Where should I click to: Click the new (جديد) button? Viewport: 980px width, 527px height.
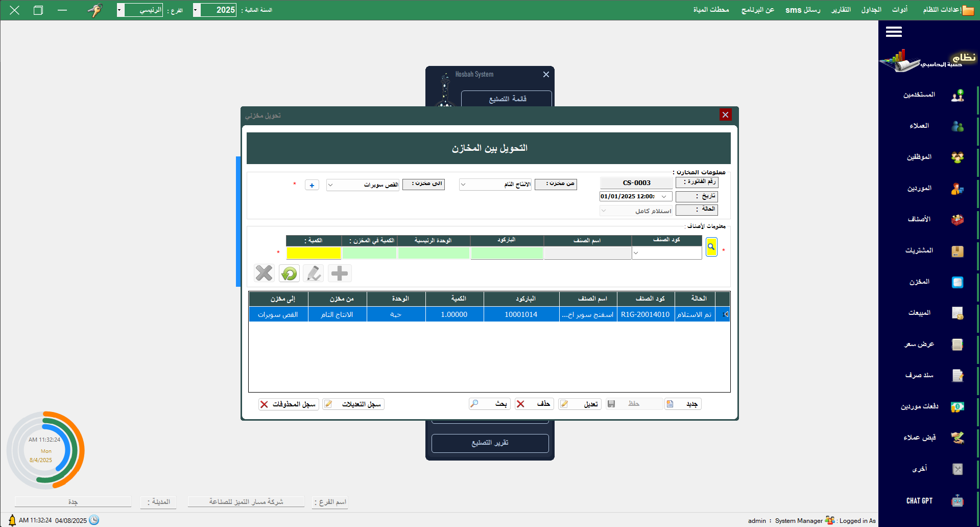(683, 404)
